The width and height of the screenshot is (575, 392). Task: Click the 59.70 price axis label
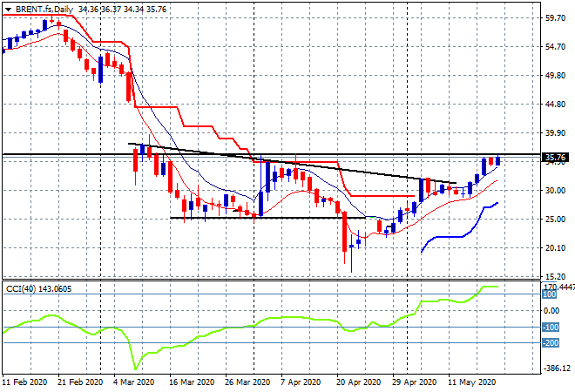point(554,17)
